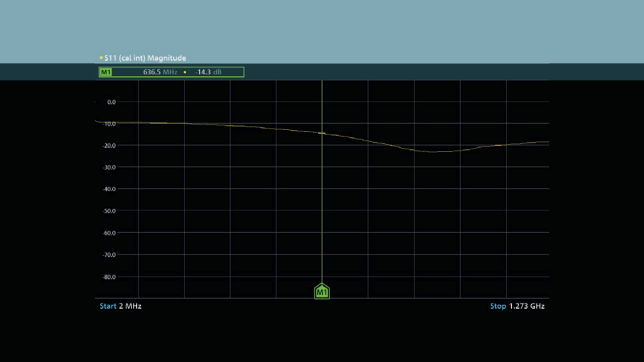Select the green M1 label in marker bar
The height and width of the screenshot is (362, 644).
[106, 72]
